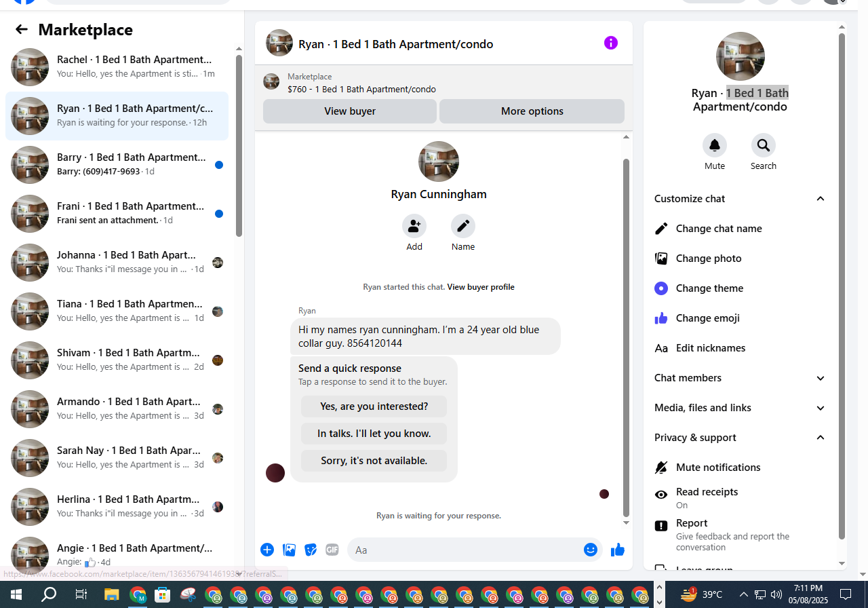Open Windows notification center
Image resolution: width=868 pixels, height=608 pixels.
click(x=845, y=594)
